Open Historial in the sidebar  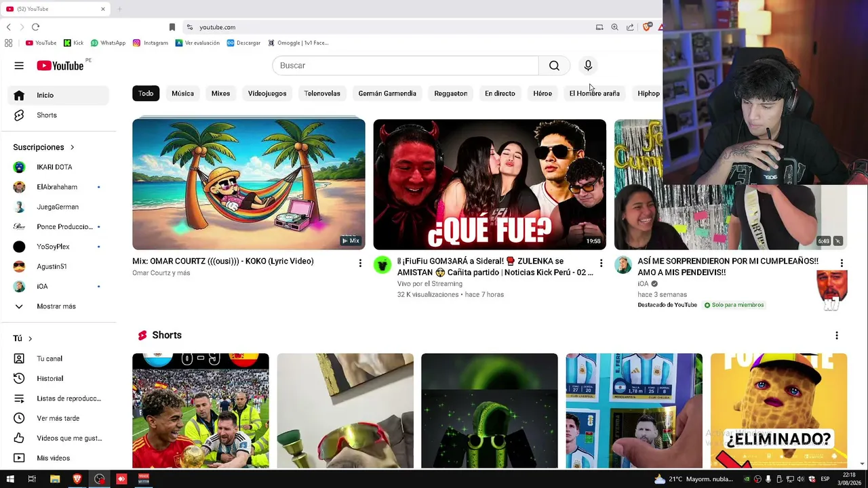pos(58,378)
